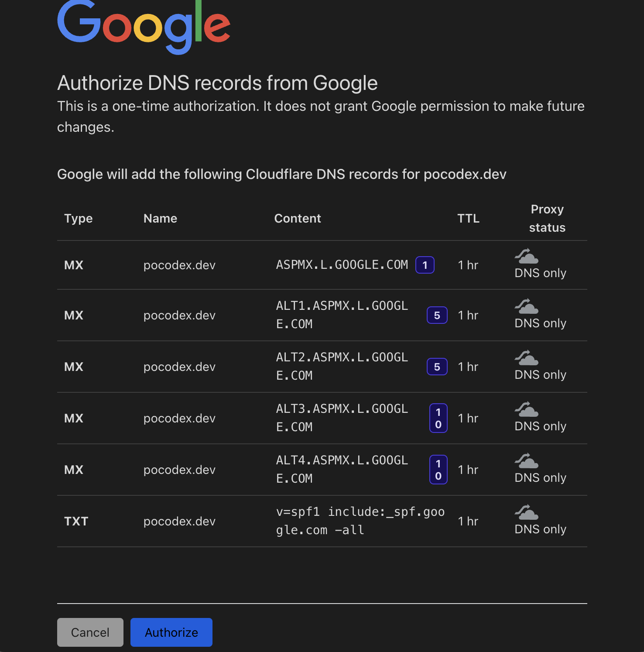Click priority badge 5 on the ALT1 record

click(x=437, y=315)
